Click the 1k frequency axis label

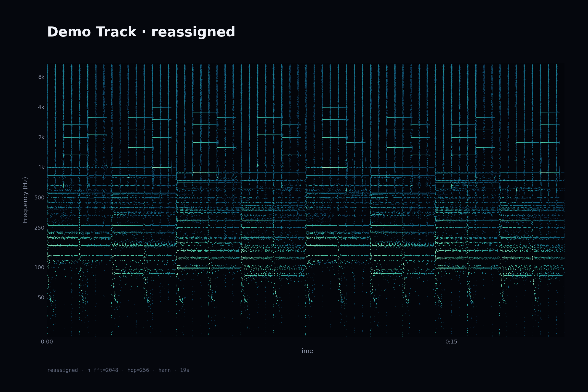coord(41,168)
